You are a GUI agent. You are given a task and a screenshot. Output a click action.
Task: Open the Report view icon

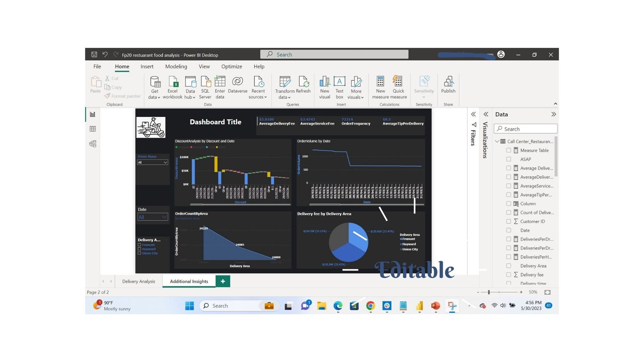click(x=93, y=114)
